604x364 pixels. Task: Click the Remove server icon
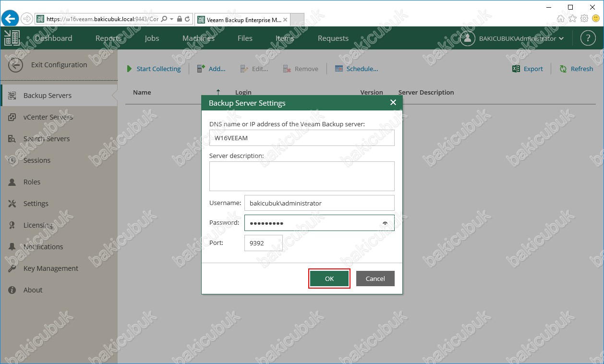click(x=287, y=69)
